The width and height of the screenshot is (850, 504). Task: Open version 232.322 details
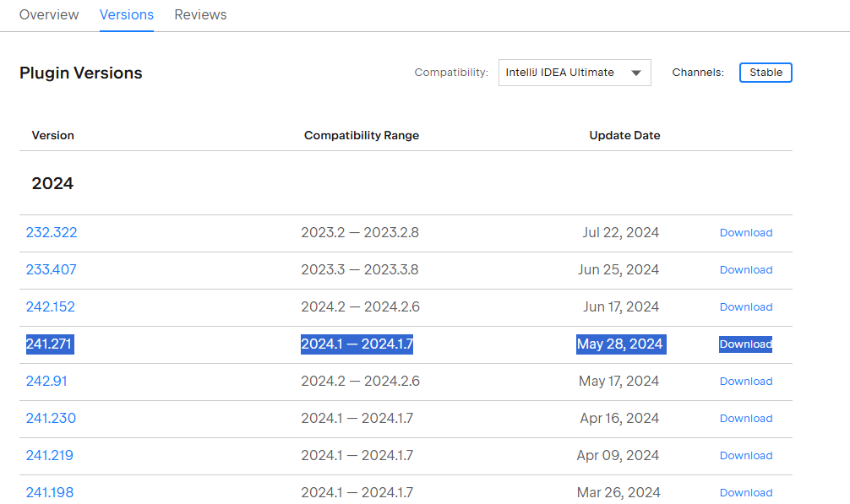pos(52,233)
